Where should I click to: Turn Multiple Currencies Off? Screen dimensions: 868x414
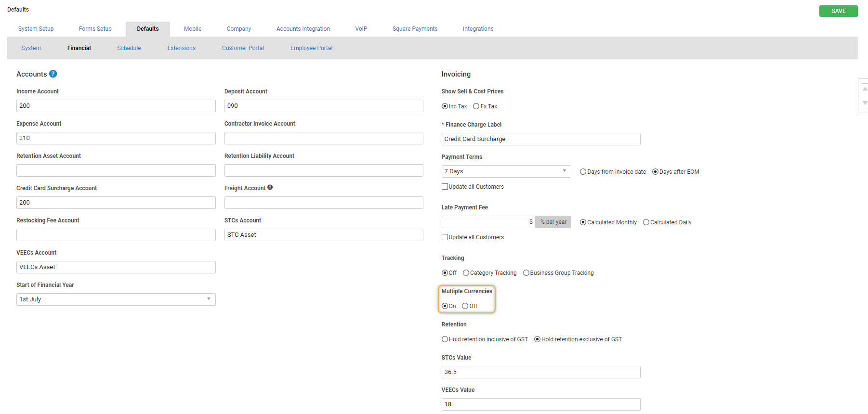click(465, 306)
